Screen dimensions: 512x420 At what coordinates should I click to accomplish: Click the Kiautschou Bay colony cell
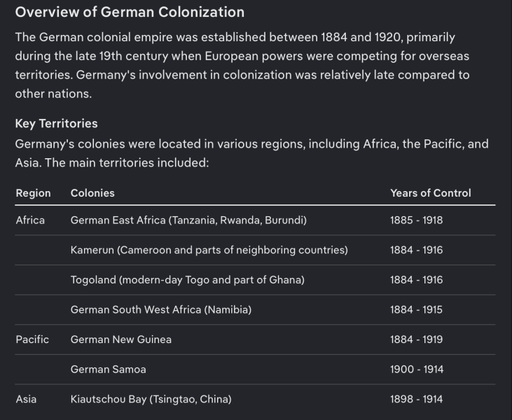(x=151, y=399)
